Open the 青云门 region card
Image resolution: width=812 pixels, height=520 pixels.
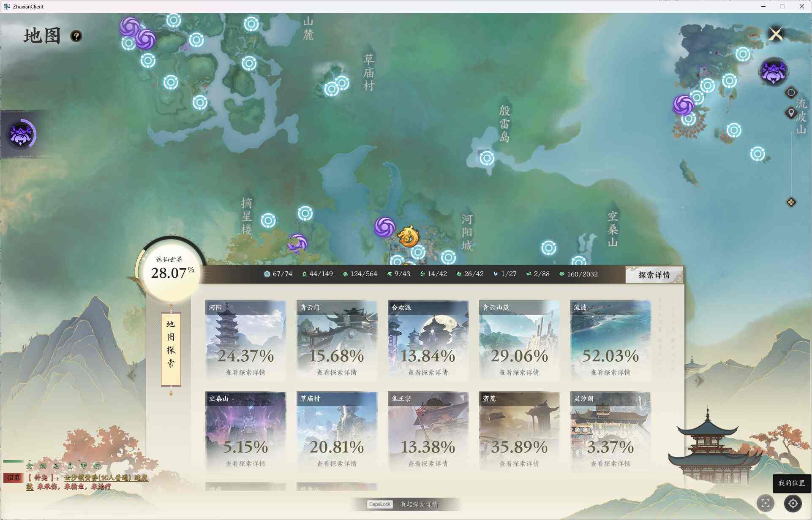pos(337,340)
